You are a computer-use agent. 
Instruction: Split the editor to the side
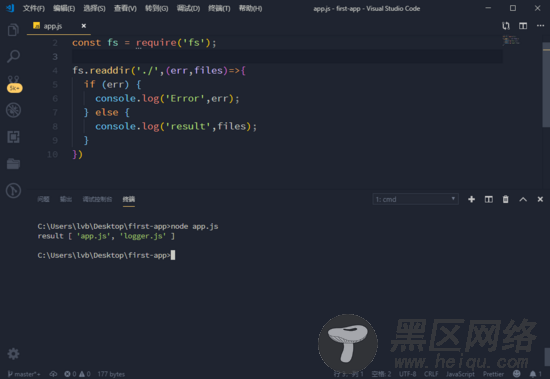pyautogui.click(x=523, y=26)
